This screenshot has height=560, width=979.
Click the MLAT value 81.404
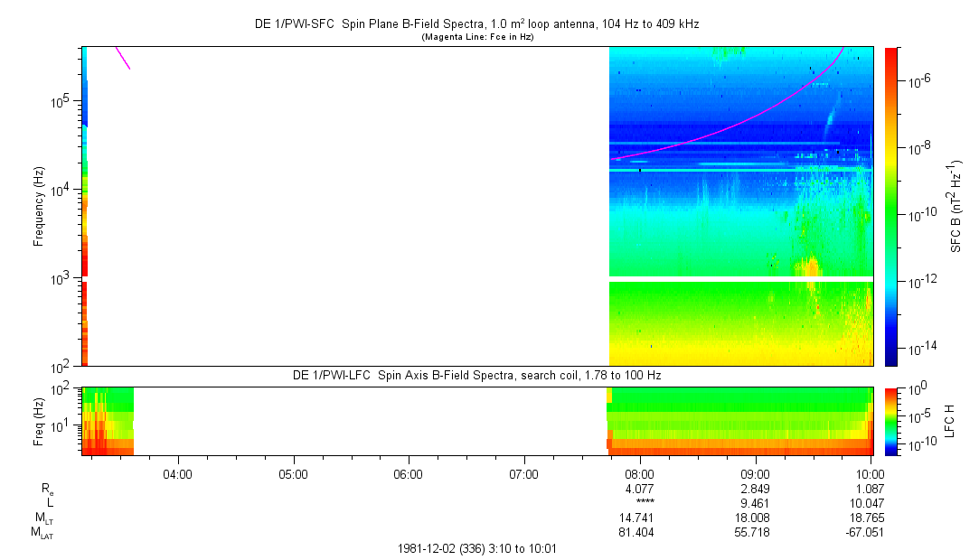coord(639,533)
